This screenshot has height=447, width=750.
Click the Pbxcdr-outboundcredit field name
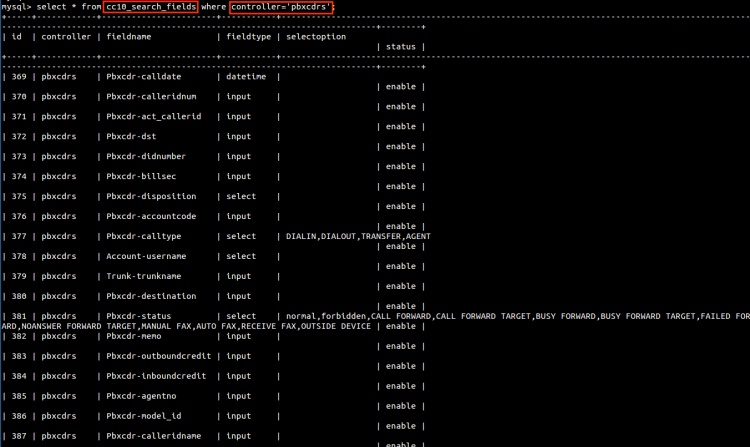pyautogui.click(x=157, y=357)
